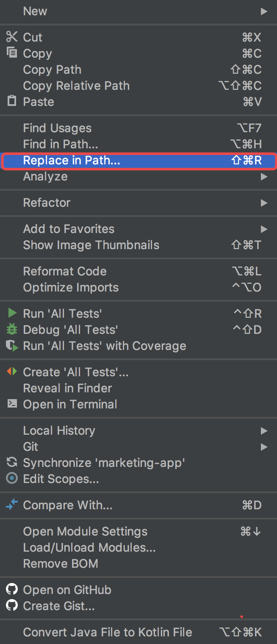Choose Find Usages from context menu
The height and width of the screenshot is (644, 277).
[x=57, y=128]
